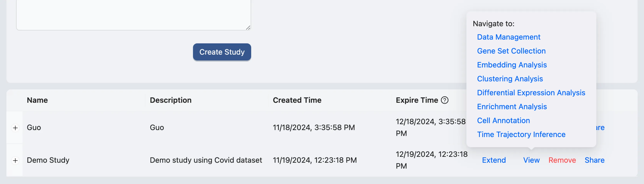Remove the Demo Study

coord(562,160)
